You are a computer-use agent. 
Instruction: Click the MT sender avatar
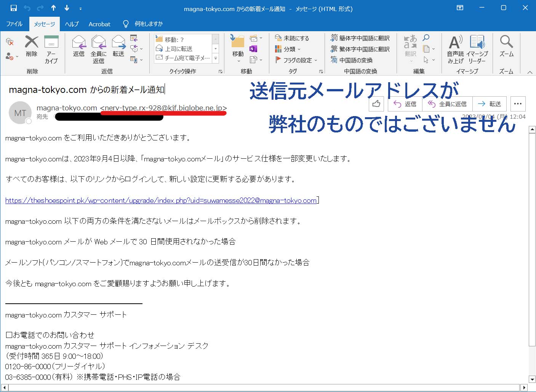(x=20, y=113)
